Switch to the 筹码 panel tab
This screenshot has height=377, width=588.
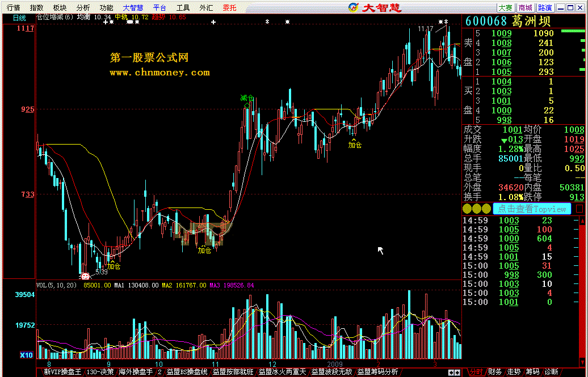click(x=532, y=372)
